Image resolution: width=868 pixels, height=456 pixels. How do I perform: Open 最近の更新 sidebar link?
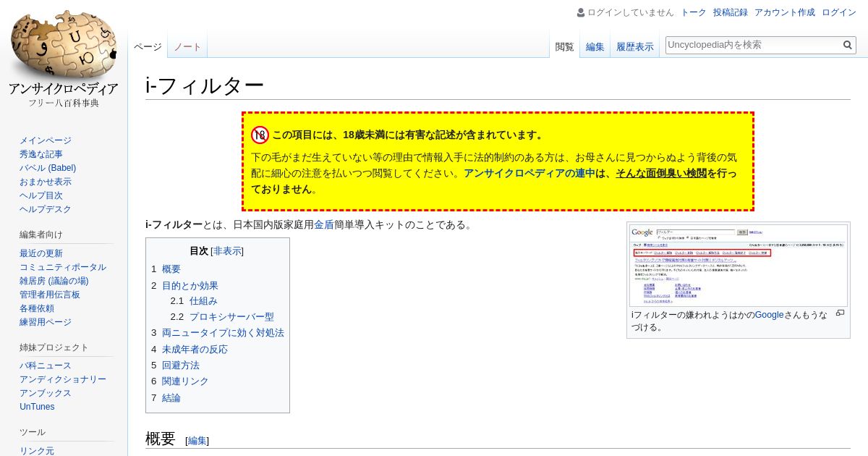pyautogui.click(x=41, y=253)
